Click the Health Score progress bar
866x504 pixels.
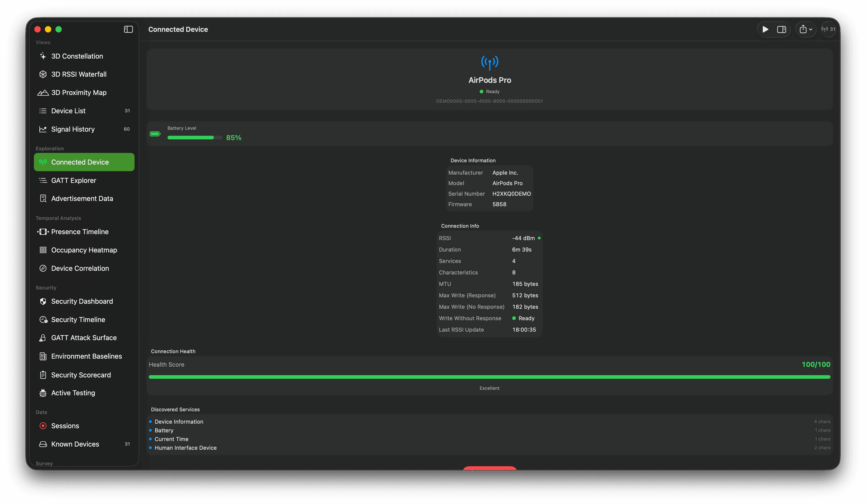tap(489, 377)
